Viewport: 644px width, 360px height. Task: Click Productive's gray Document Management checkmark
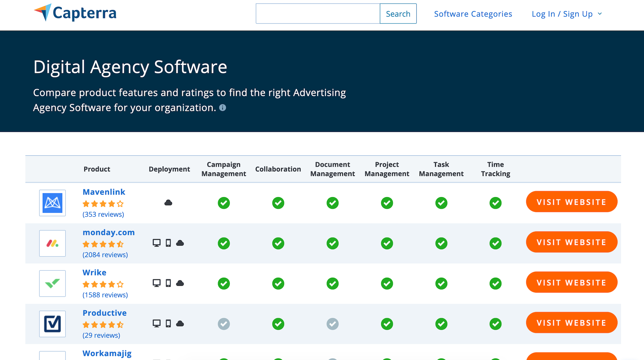coord(333,324)
